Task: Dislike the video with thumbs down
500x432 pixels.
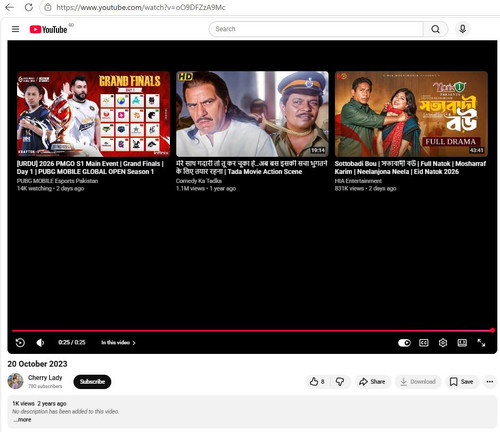Action: pyautogui.click(x=340, y=382)
